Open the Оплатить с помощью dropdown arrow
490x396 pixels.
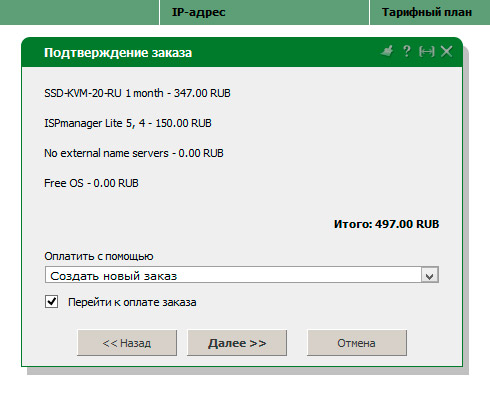pyautogui.click(x=429, y=275)
